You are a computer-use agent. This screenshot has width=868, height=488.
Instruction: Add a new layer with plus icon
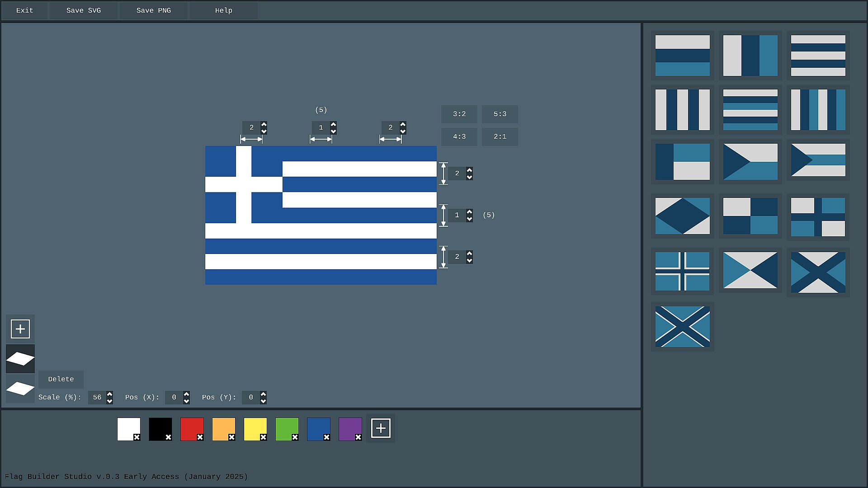20,329
